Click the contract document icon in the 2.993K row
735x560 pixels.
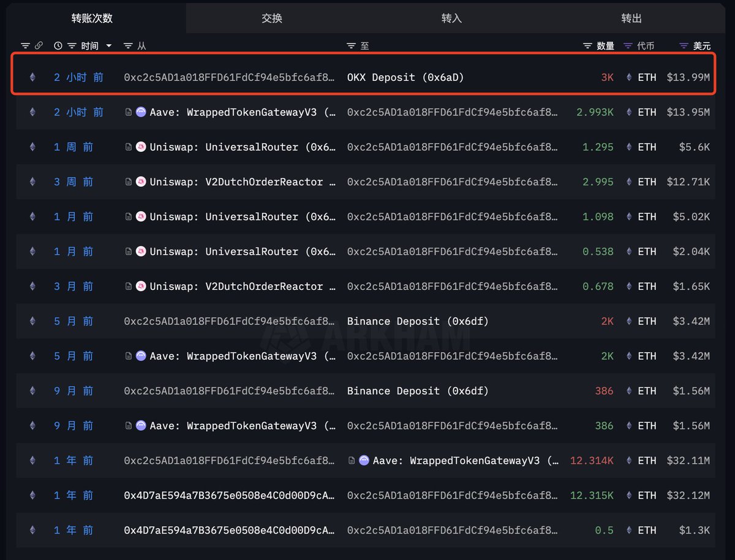[128, 112]
